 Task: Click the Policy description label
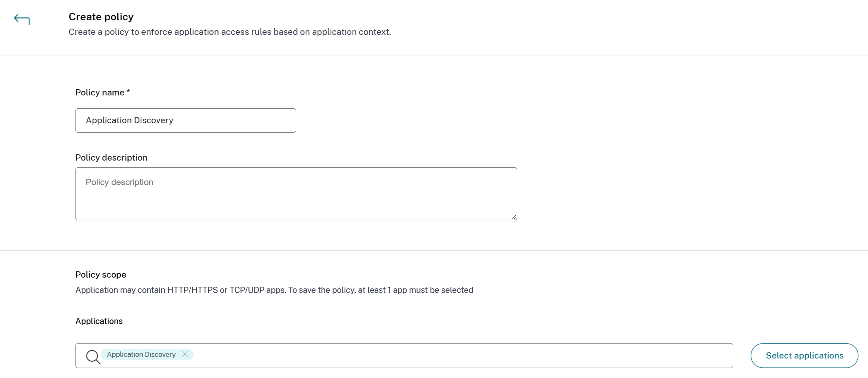pos(111,158)
